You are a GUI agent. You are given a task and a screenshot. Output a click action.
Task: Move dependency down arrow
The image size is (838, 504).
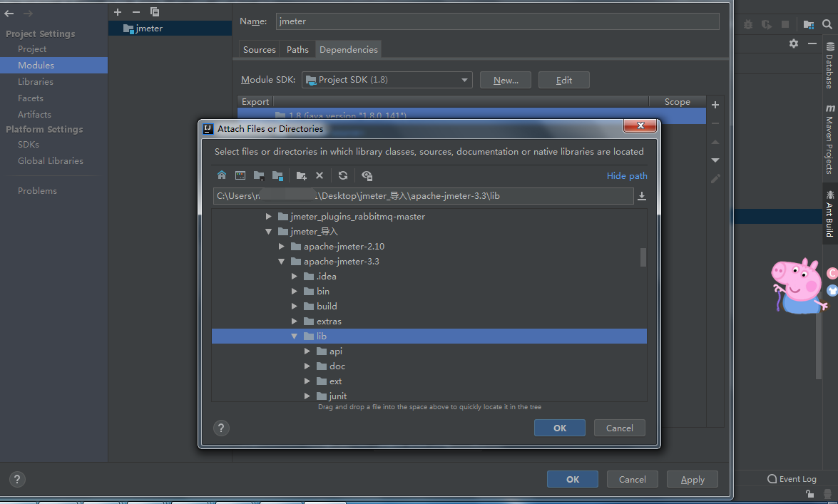click(715, 160)
